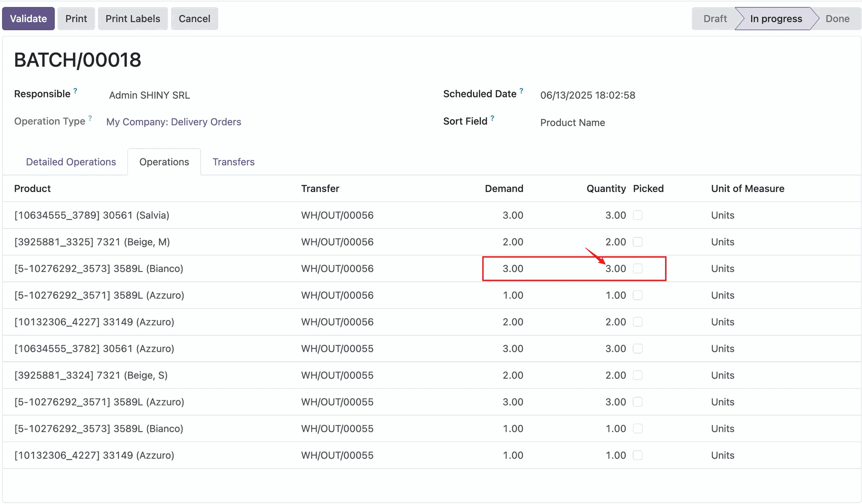Set status to Done in status bar
The width and height of the screenshot is (862, 504).
837,19
